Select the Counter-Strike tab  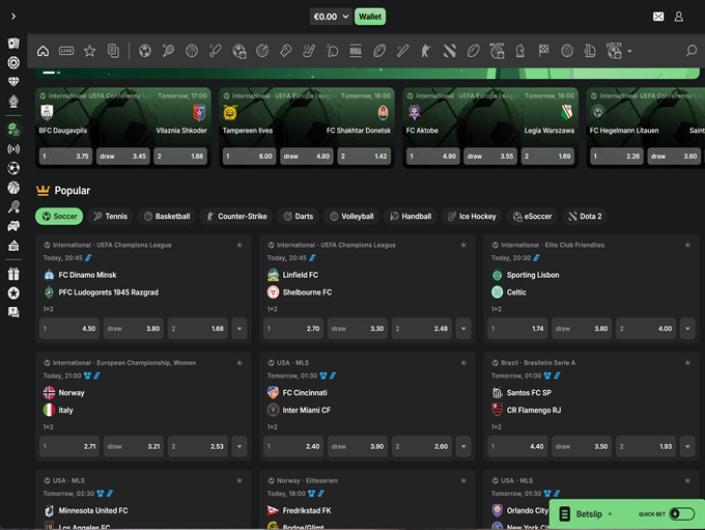click(x=236, y=216)
